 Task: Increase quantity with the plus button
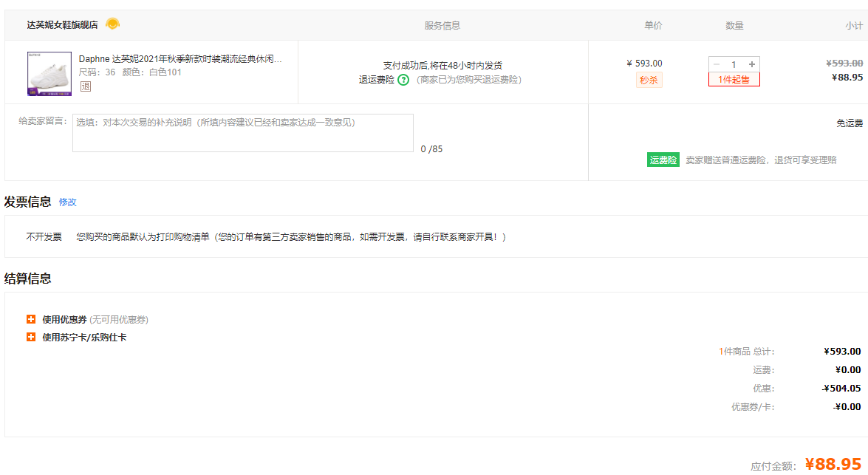click(752, 65)
